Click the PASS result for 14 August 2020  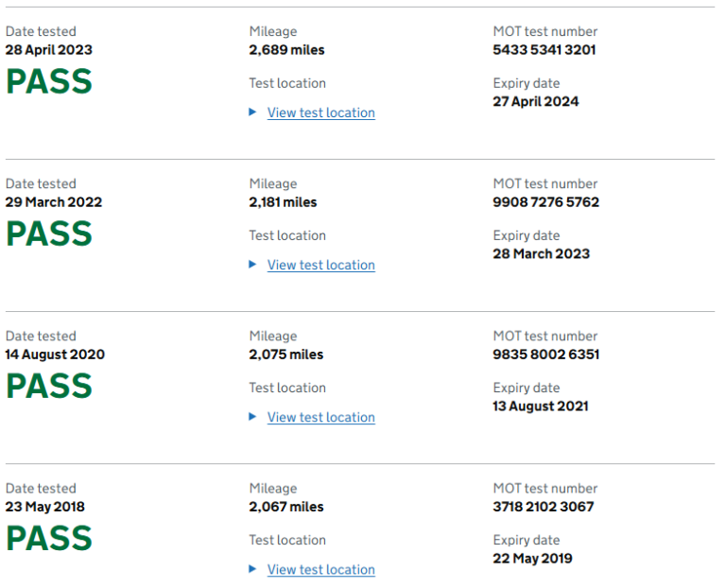point(49,386)
